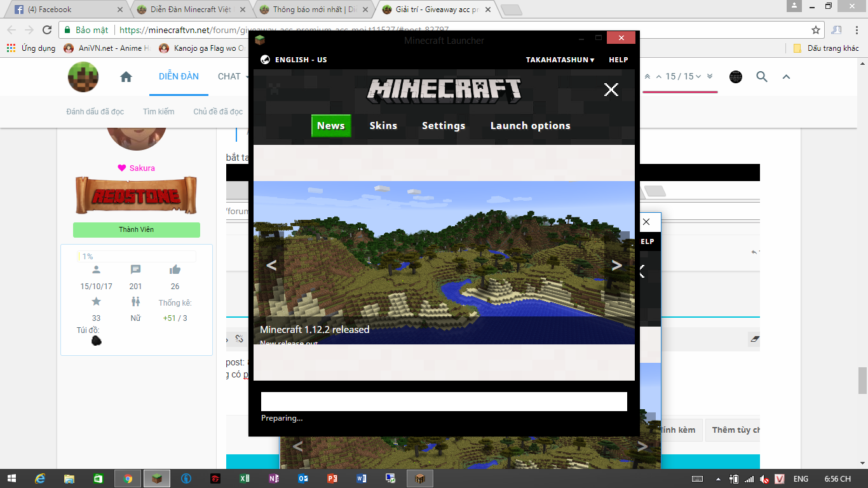Show the previous news slide
The image size is (868, 488).
271,266
